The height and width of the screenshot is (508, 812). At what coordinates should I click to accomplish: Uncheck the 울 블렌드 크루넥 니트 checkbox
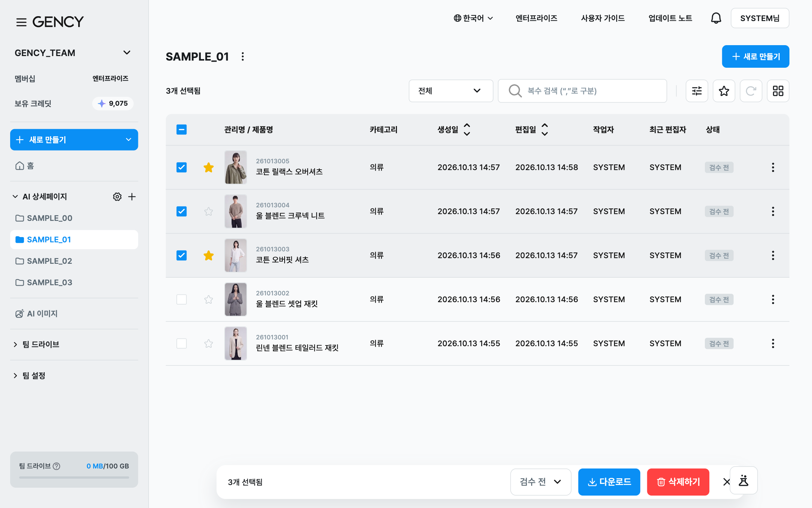click(x=182, y=211)
